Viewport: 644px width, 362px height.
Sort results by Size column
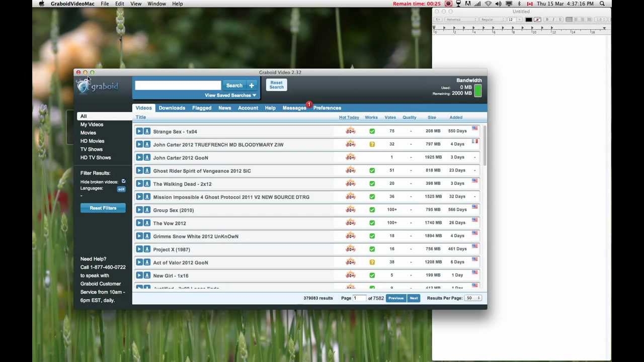point(432,118)
